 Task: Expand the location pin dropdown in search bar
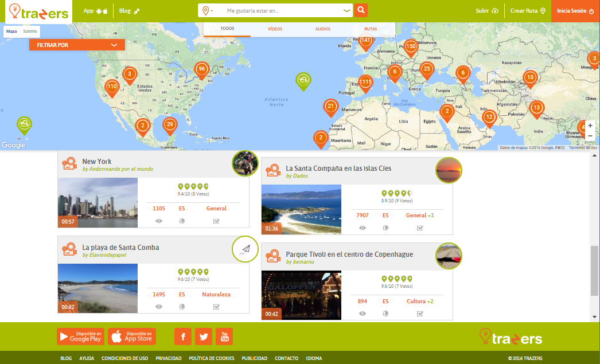point(208,11)
